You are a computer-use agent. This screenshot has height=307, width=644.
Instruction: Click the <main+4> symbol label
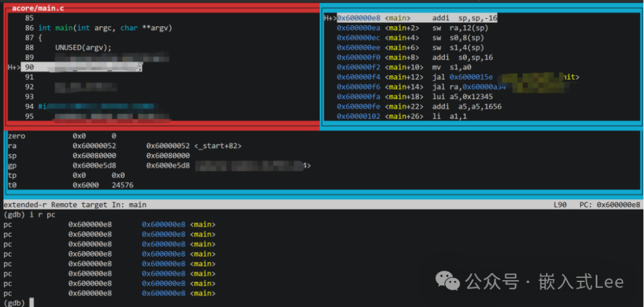point(402,38)
